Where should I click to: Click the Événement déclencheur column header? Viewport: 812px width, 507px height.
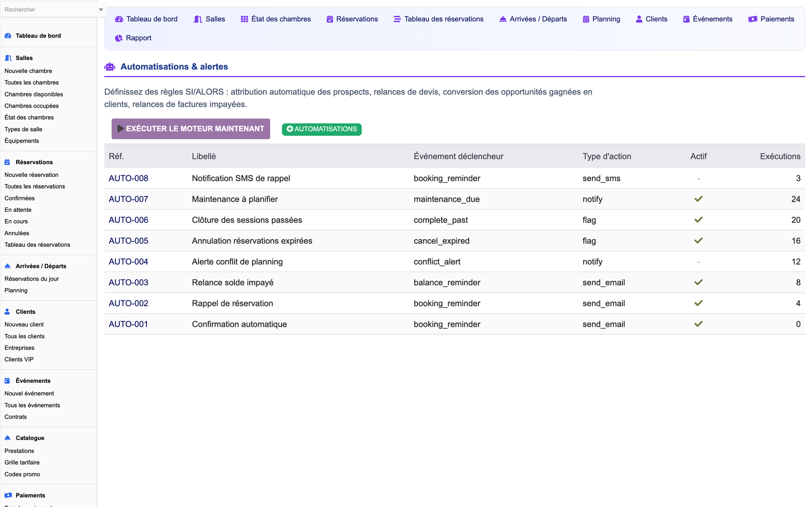(x=459, y=156)
